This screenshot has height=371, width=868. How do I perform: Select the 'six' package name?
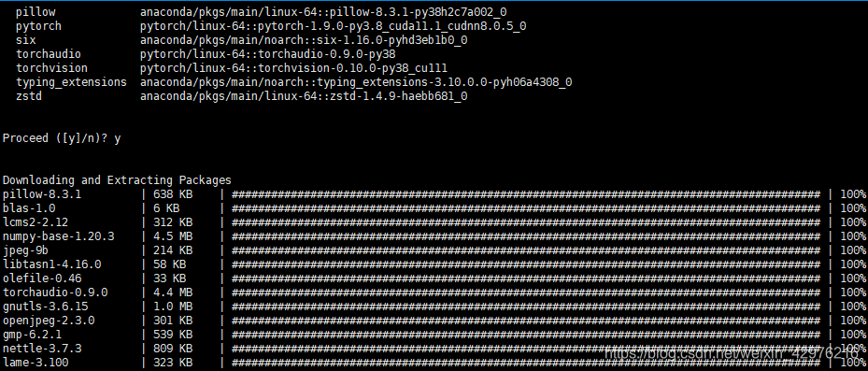(25, 40)
